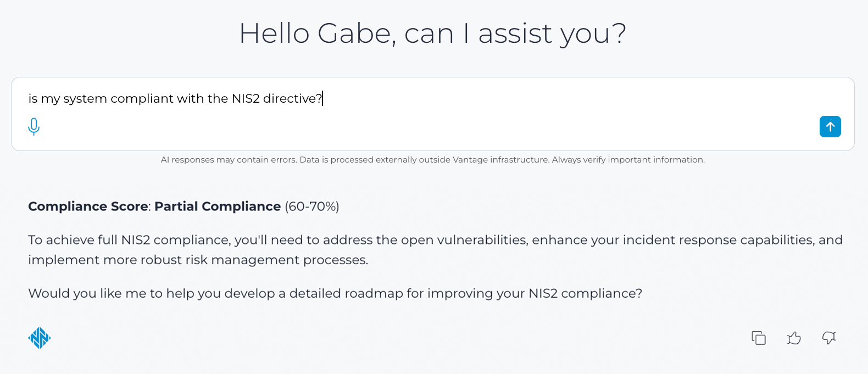Give the response a thumbs up
Image resolution: width=868 pixels, height=374 pixels.
point(794,338)
